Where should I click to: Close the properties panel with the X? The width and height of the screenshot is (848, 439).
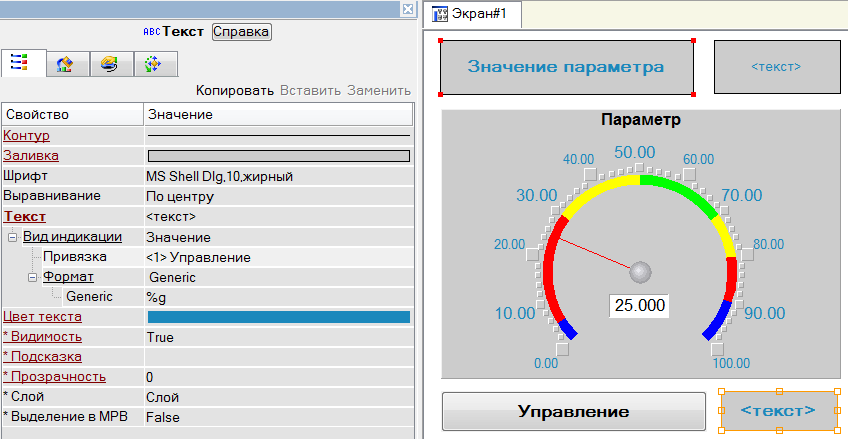[x=408, y=9]
